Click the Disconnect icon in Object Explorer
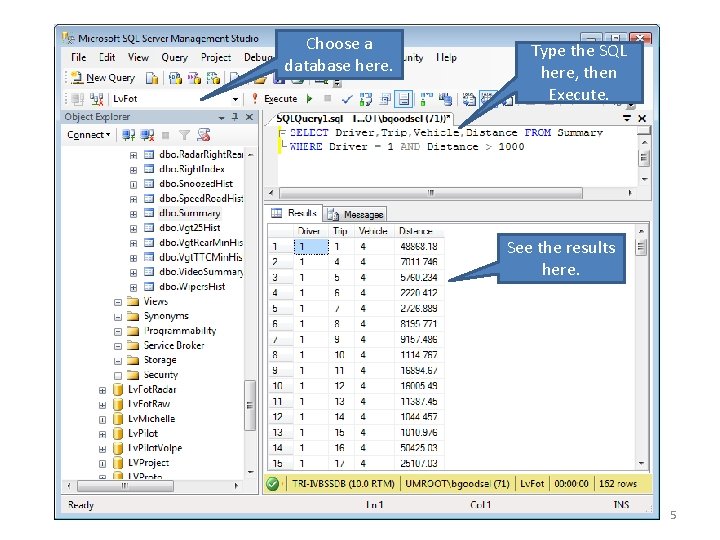Screen dimensions: 720x540 (147, 135)
